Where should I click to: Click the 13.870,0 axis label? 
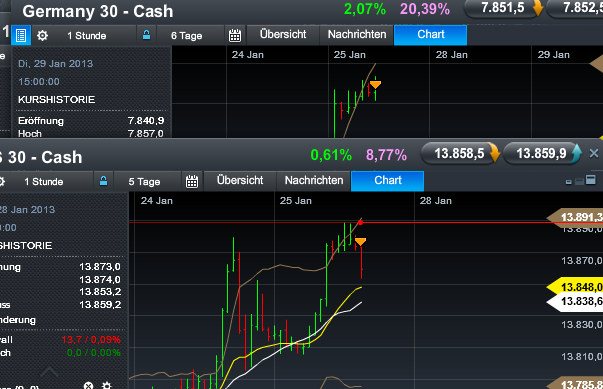pos(582,261)
